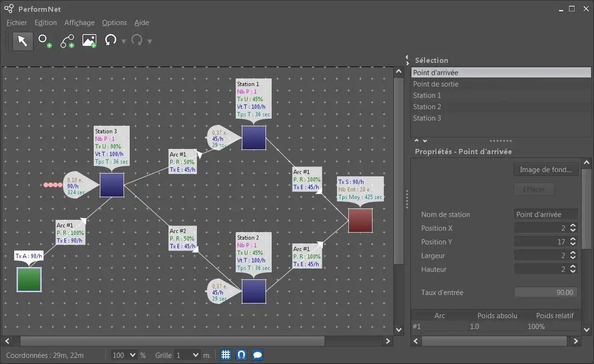
Task: Open the Affichage menu
Action: (80, 23)
